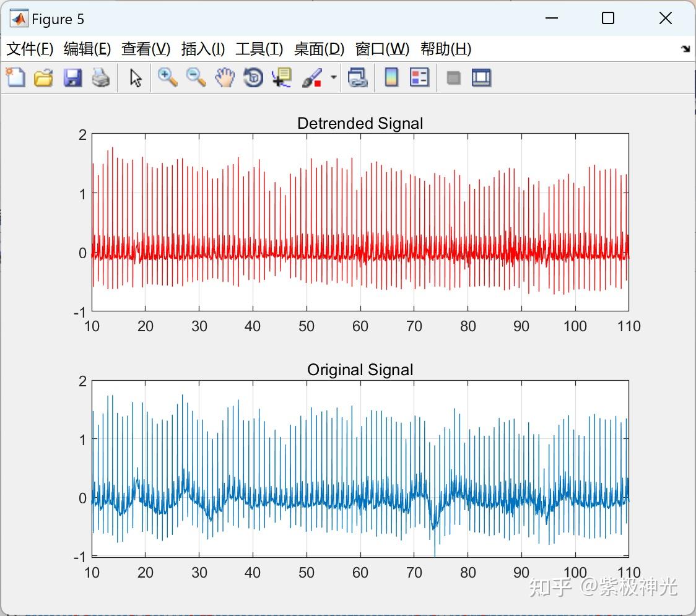Image resolution: width=696 pixels, height=616 pixels.
Task: Select the Zoom Out tool
Action: (196, 77)
